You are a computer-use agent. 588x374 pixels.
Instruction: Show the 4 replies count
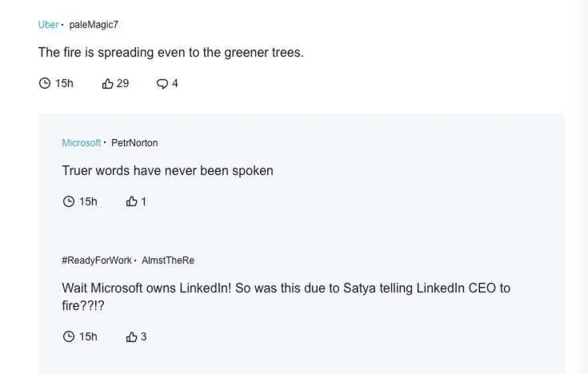pyautogui.click(x=174, y=83)
